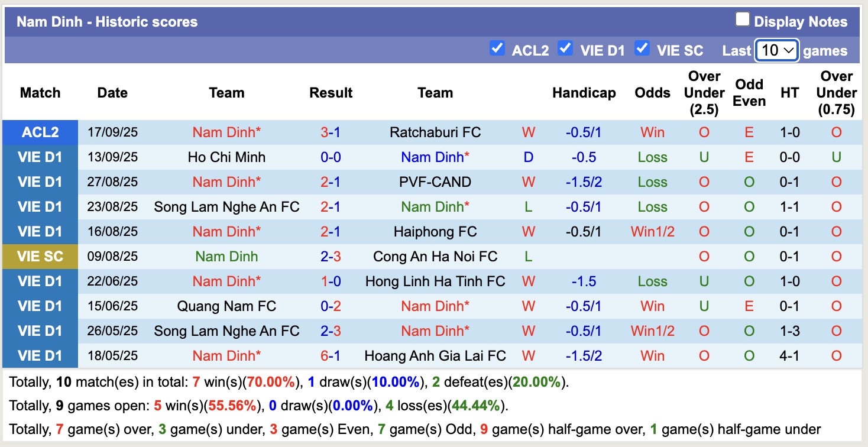Click the 6-1 result against Hoang Anh Gia Lai
Screen dimensions: 868x447
[331, 355]
